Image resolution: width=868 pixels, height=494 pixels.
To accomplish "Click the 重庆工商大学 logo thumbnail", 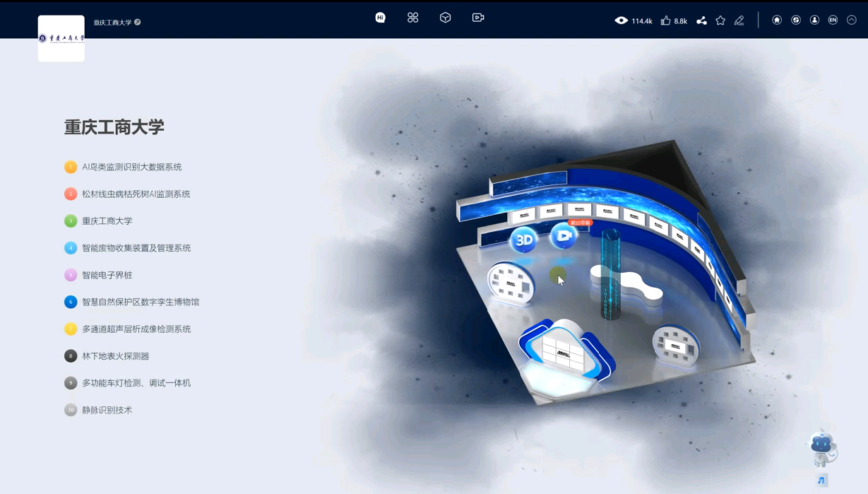I will pyautogui.click(x=61, y=38).
